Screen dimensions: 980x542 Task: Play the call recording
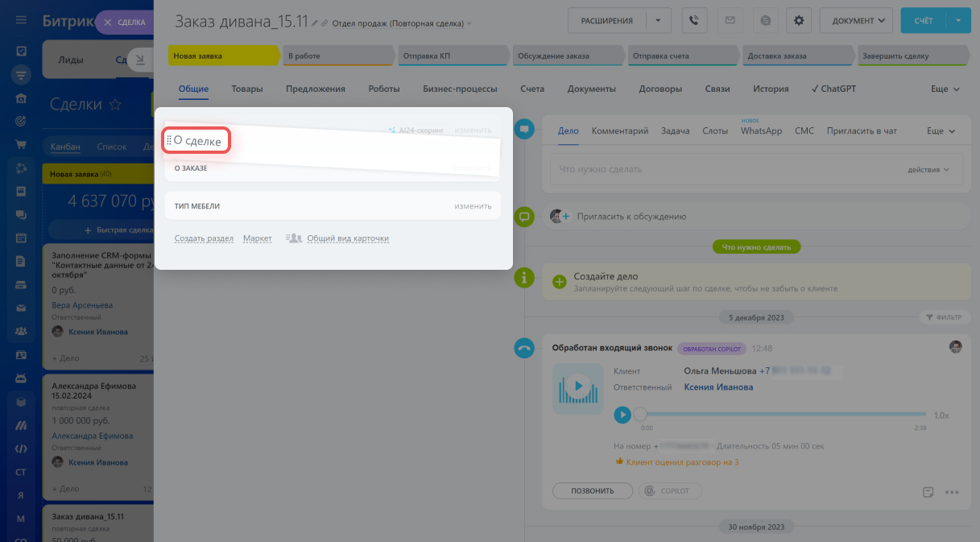coord(622,415)
